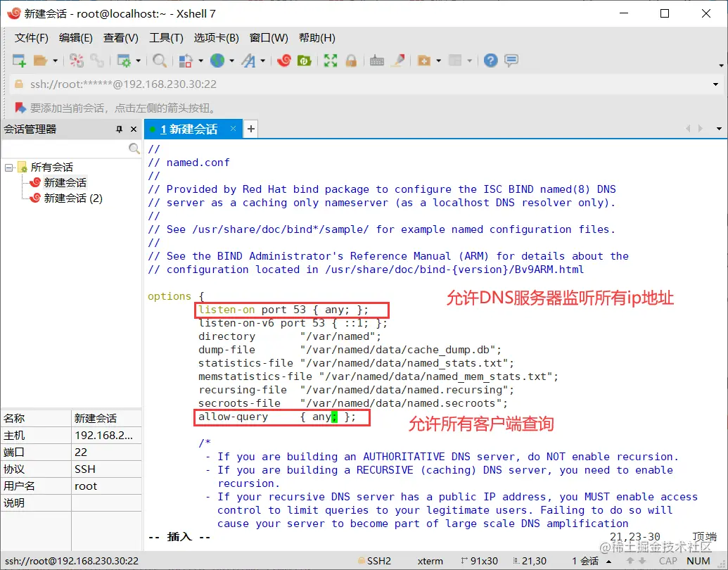Image resolution: width=728 pixels, height=570 pixels.
Task: Click the toolbar overflow arrow at right
Action: tap(721, 65)
